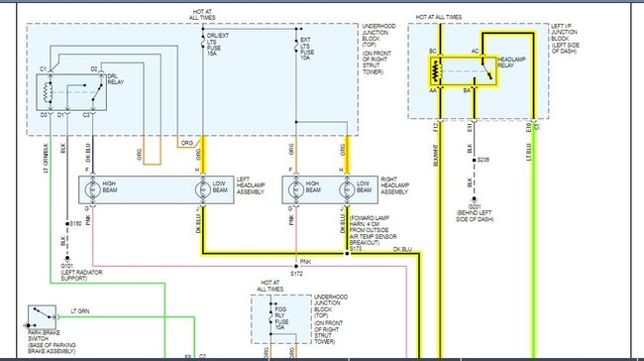Click the FOG RLY fuse symbol

[x=270, y=317]
